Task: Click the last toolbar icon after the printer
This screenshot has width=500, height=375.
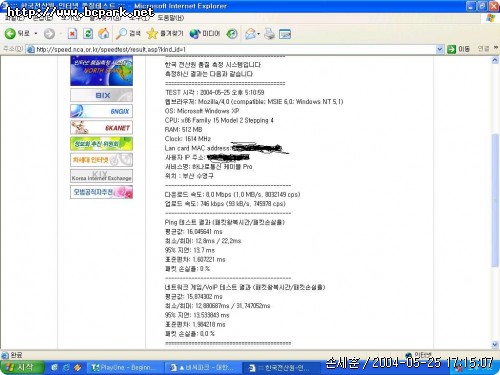Action: (x=285, y=33)
